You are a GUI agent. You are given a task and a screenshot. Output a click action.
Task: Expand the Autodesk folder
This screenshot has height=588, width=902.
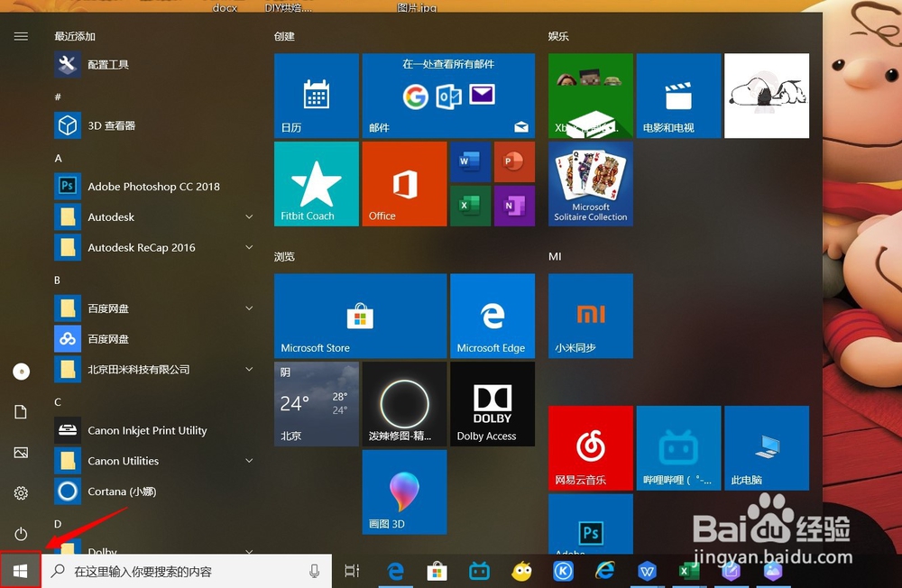tap(249, 217)
